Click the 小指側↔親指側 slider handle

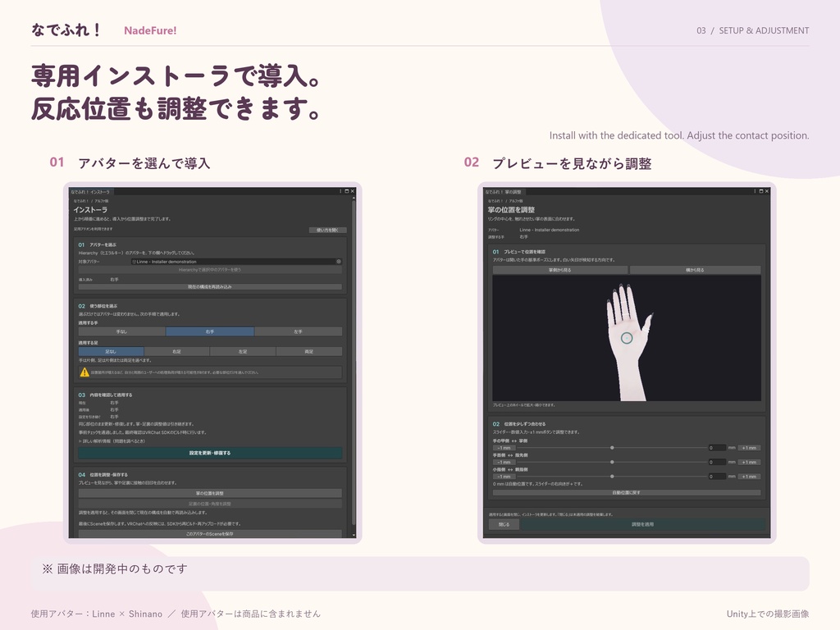612,477
